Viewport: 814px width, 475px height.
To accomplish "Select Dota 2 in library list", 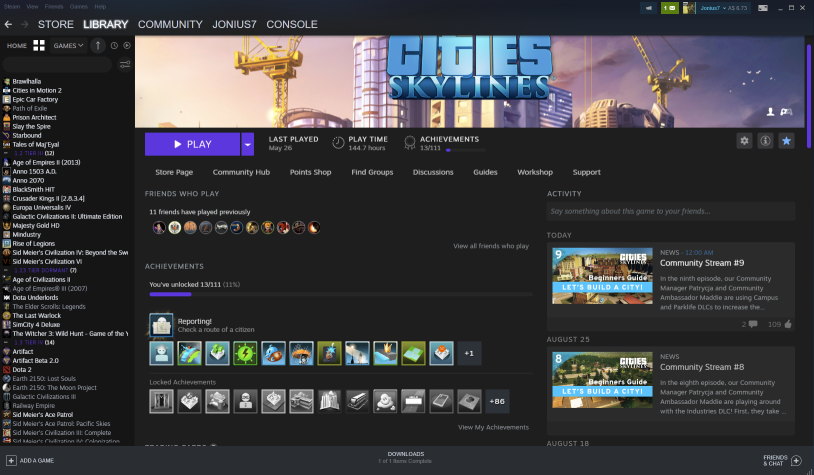I will coord(22,370).
